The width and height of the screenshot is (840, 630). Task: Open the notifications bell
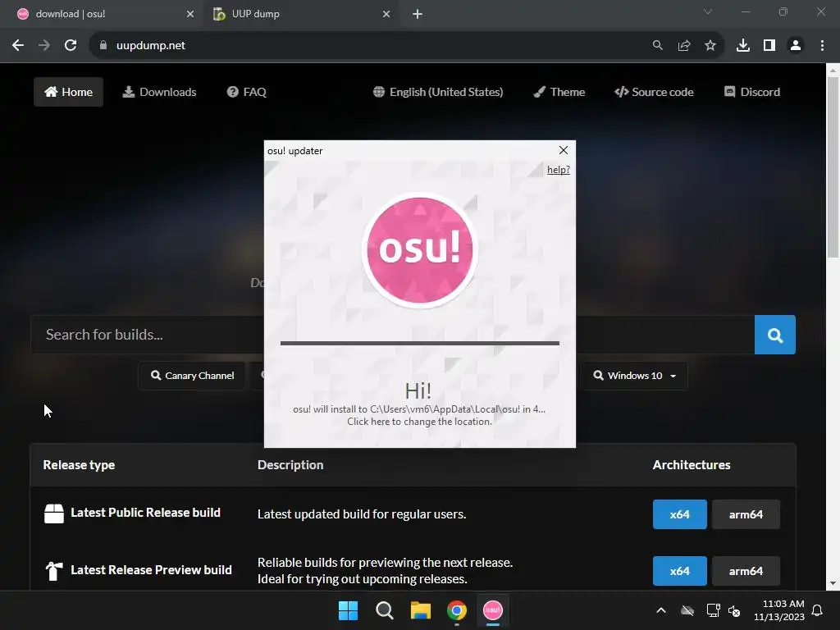point(817,610)
